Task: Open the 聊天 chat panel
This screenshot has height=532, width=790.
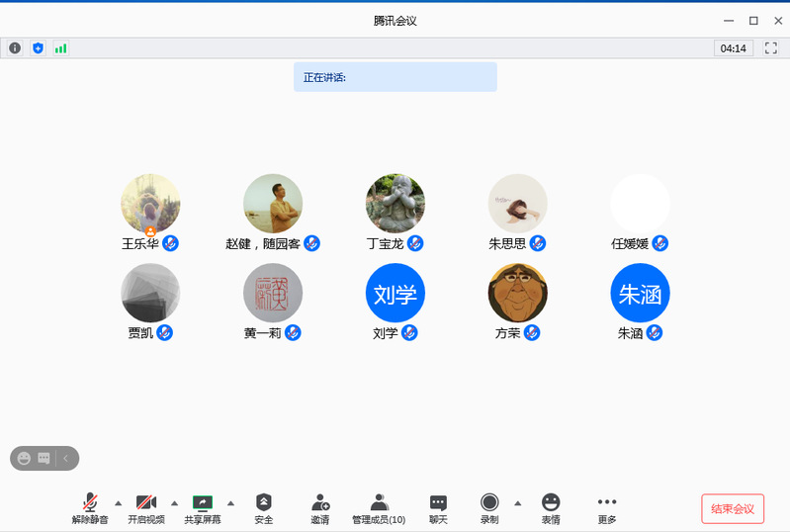Action: (x=438, y=508)
